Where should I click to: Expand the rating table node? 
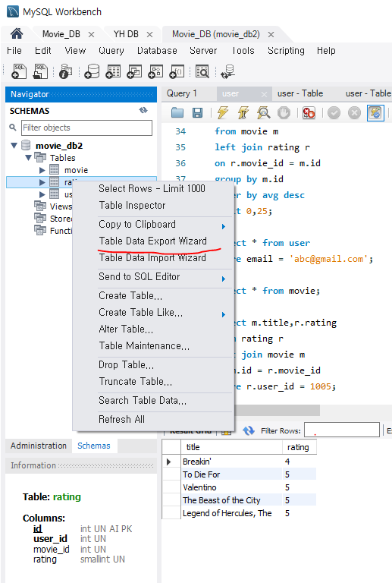click(x=42, y=182)
